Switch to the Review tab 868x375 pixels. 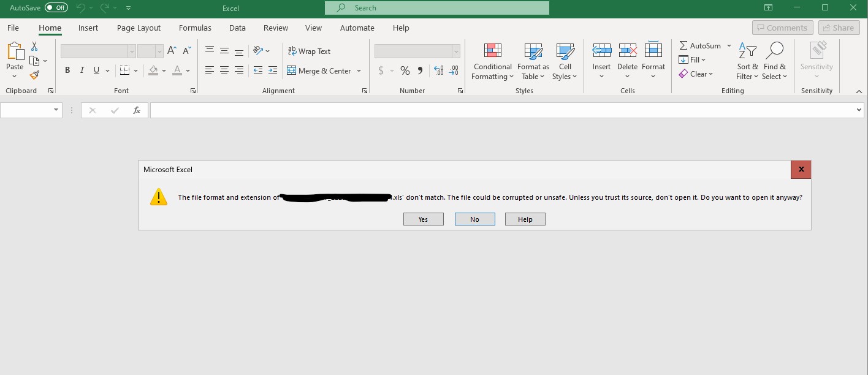(x=276, y=28)
